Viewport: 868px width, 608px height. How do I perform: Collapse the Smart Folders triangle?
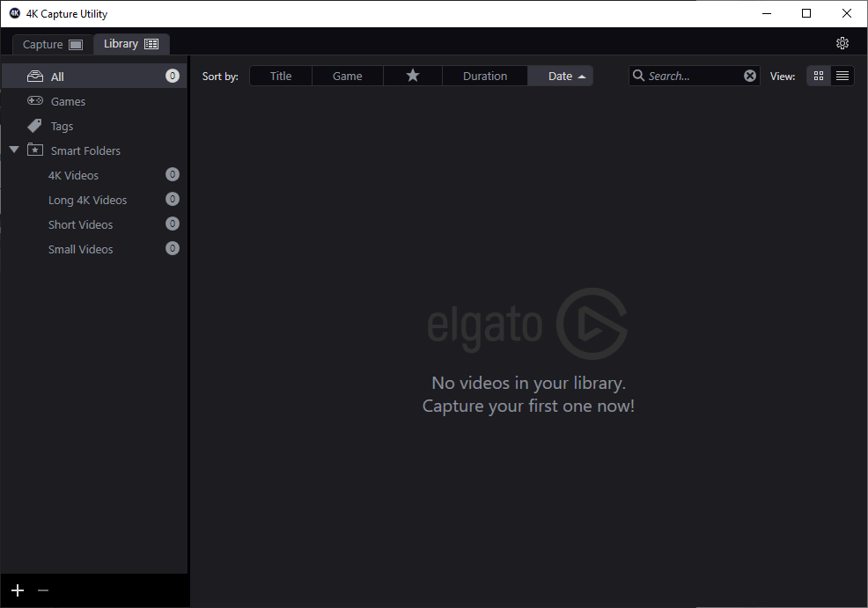(x=14, y=150)
